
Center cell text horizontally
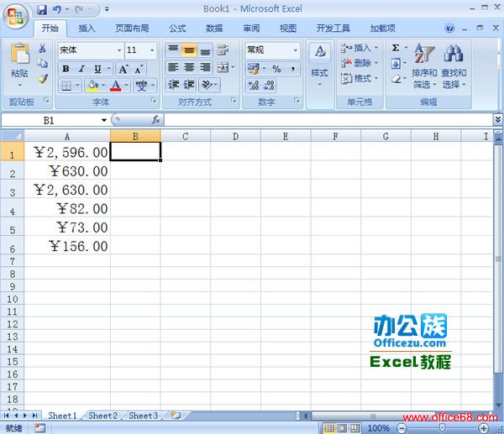click(189, 67)
